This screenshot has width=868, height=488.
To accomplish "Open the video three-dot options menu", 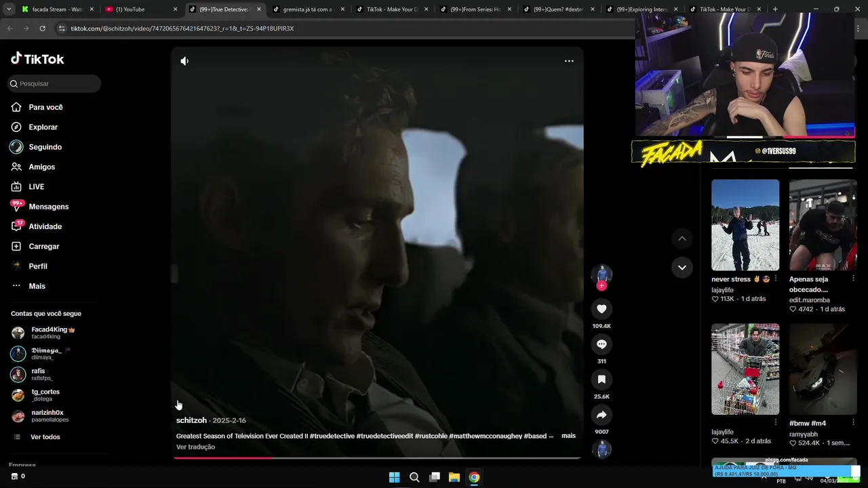I will (x=569, y=61).
